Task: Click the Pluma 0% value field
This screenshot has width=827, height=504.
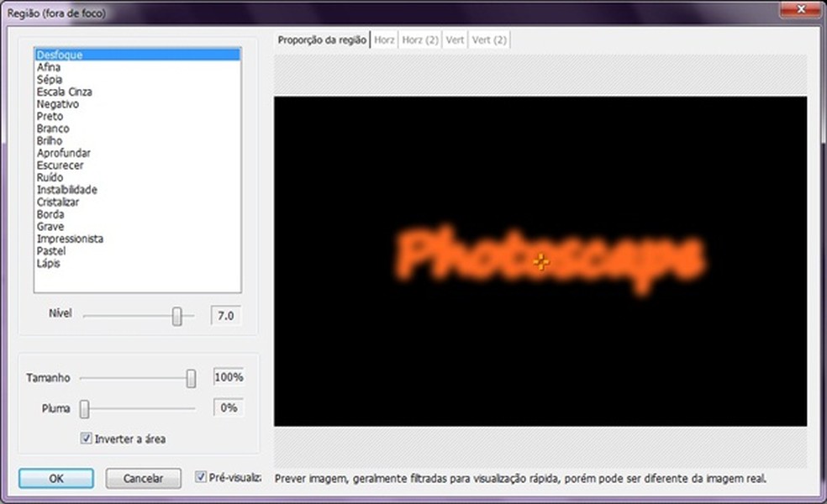Action: pos(229,407)
